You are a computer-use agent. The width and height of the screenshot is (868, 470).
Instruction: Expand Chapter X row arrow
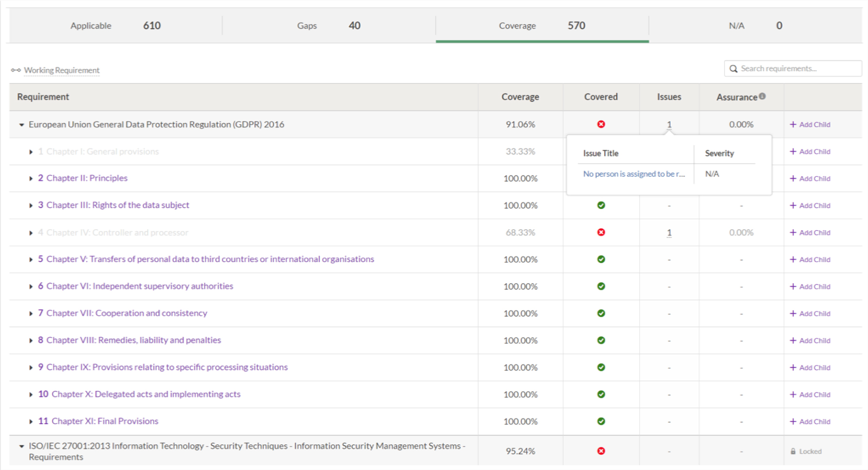pyautogui.click(x=30, y=394)
